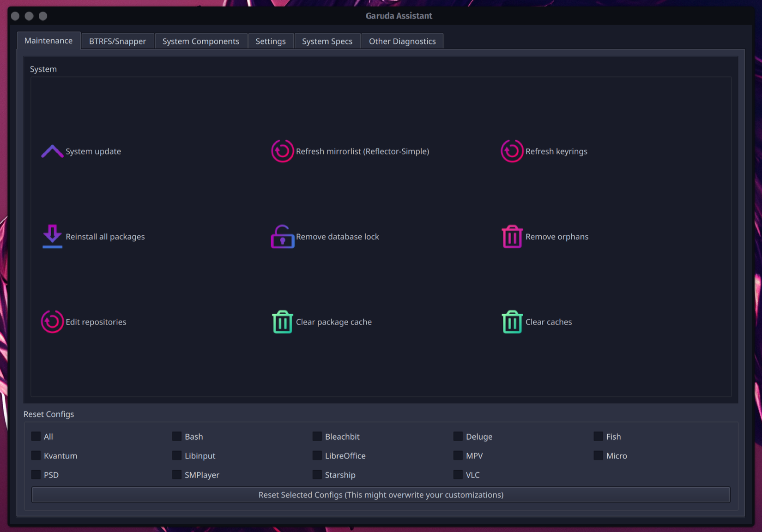Open the System Components tab
762x532 pixels.
tap(201, 41)
